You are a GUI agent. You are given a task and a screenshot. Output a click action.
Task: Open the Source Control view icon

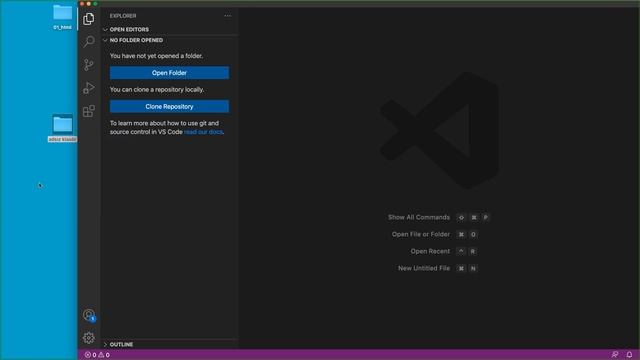point(89,64)
